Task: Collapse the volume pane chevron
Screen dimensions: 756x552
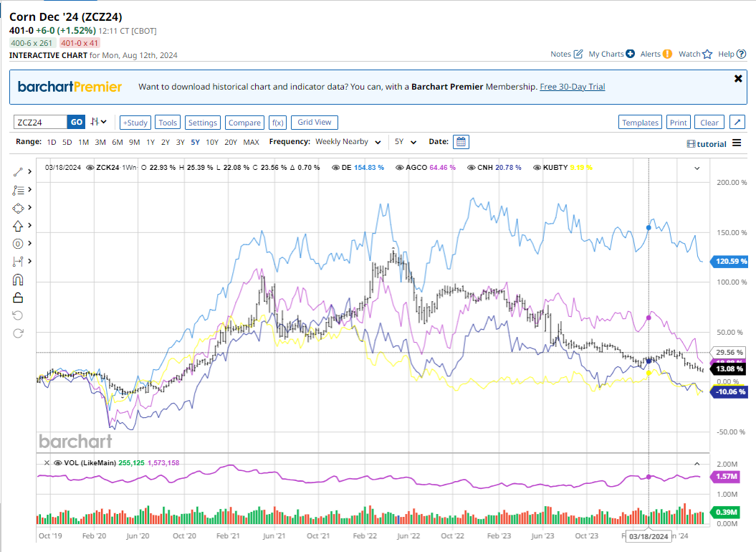Action: (697, 463)
